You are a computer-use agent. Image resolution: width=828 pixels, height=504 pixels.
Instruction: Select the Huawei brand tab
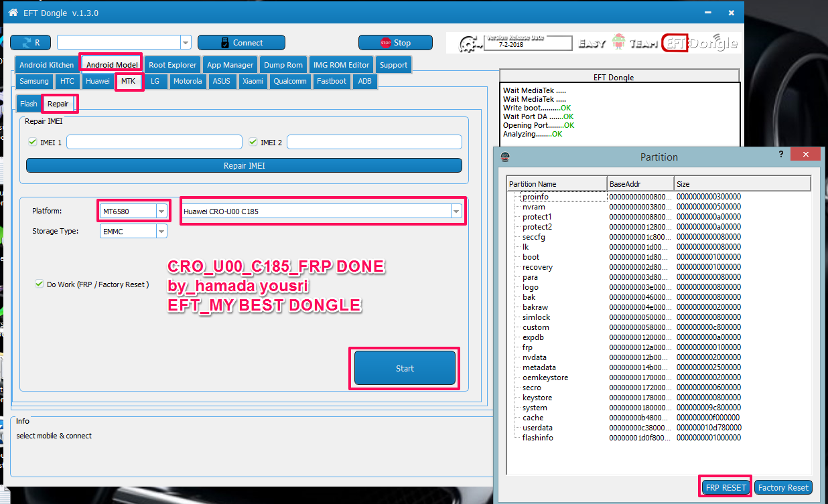point(97,81)
